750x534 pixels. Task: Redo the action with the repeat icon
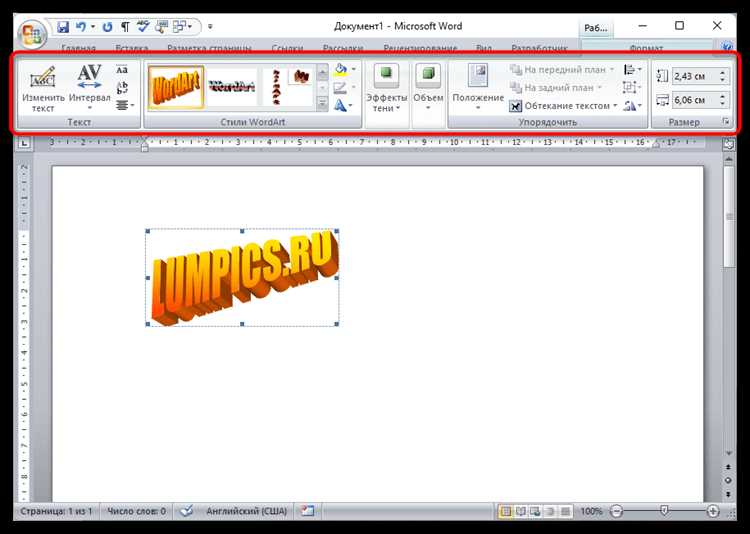point(107,27)
